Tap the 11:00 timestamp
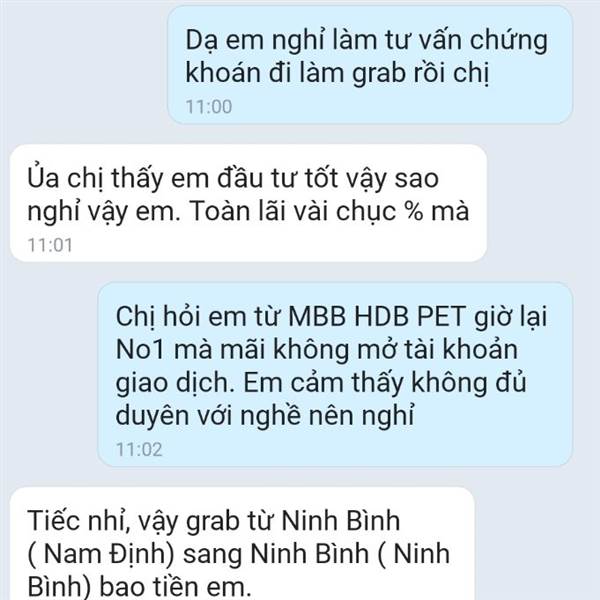Viewport: 600px width, 600px height. click(x=209, y=107)
